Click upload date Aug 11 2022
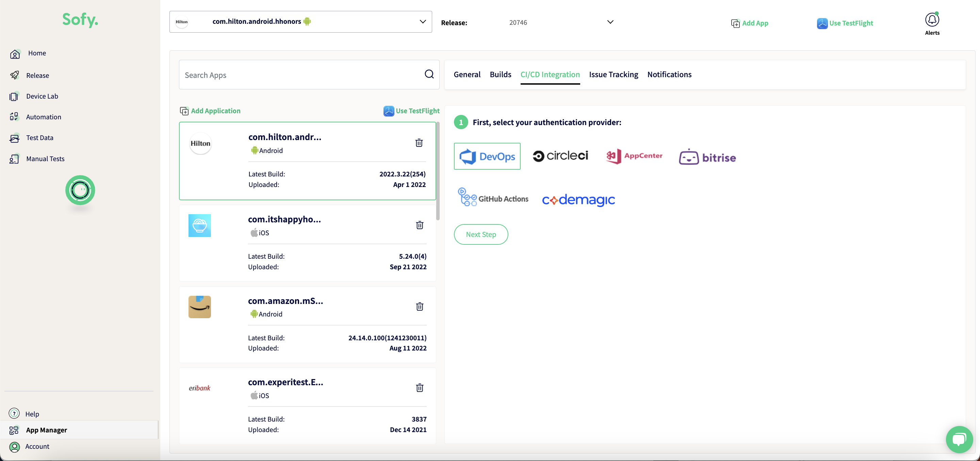Viewport: 980px width, 461px height. 408,348
